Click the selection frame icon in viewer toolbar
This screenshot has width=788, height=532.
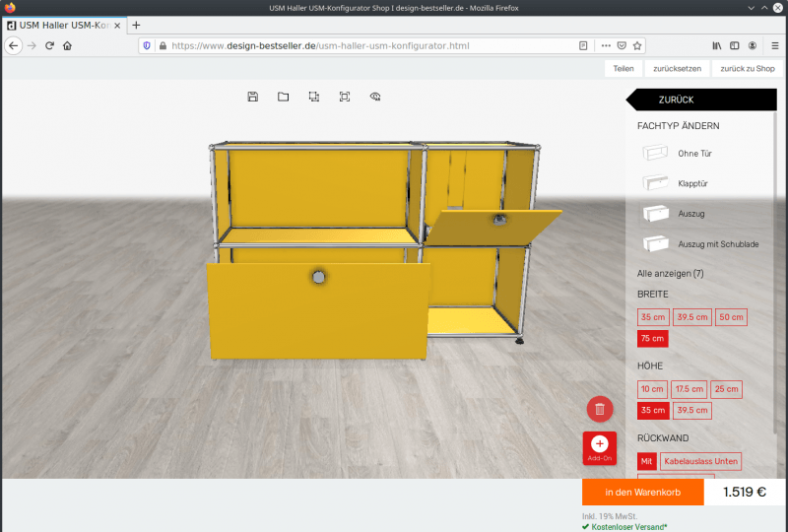[314, 97]
